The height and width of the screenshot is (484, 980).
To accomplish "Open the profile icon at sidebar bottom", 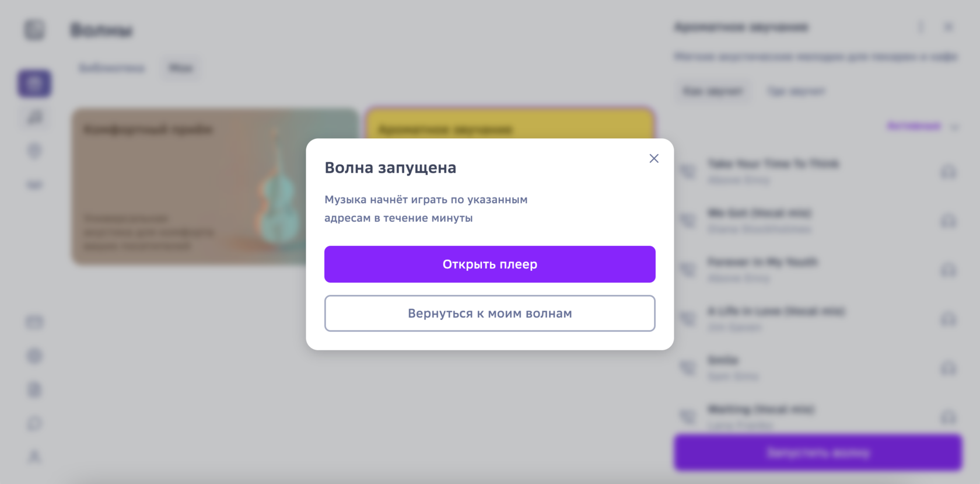I will click(34, 457).
